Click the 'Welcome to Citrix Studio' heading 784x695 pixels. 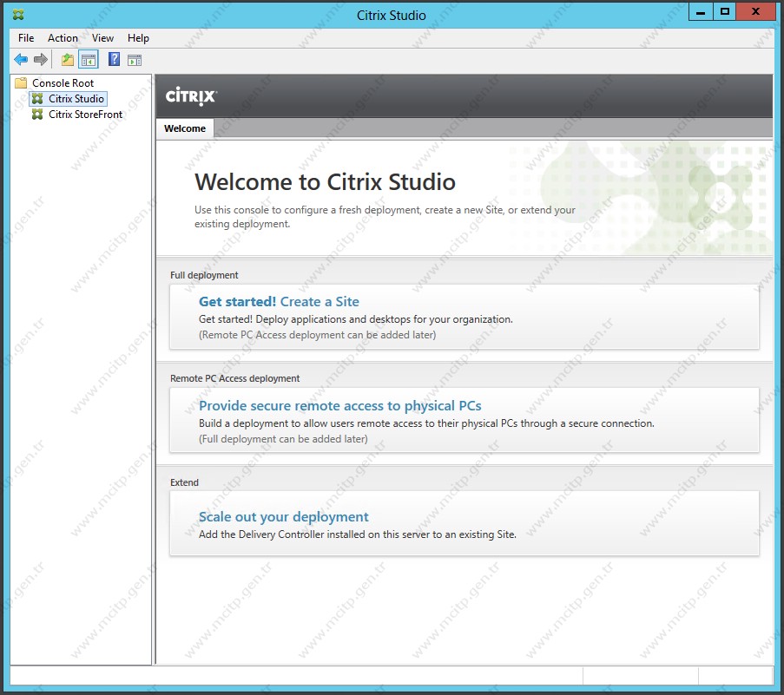pyautogui.click(x=325, y=182)
